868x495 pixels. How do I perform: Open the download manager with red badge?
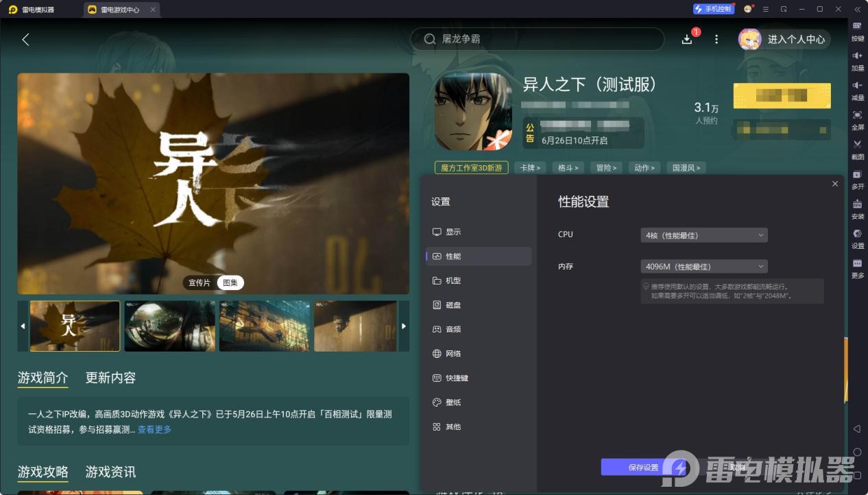tap(686, 39)
